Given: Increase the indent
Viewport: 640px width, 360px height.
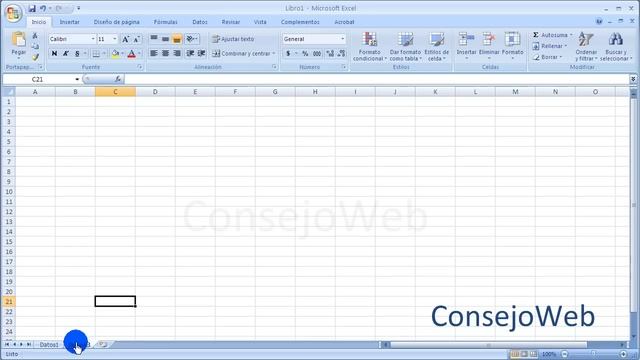Looking at the screenshot, I should (202, 53).
